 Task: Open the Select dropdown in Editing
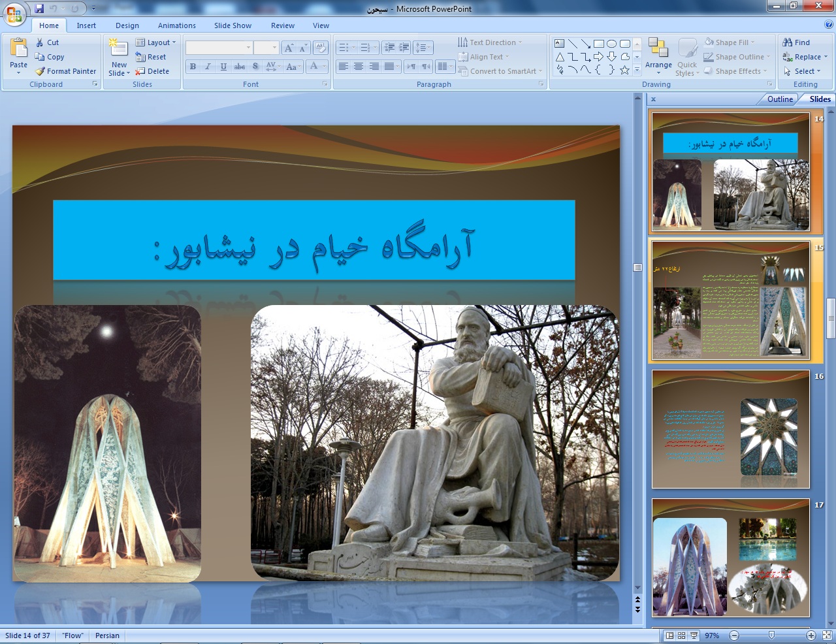click(804, 71)
